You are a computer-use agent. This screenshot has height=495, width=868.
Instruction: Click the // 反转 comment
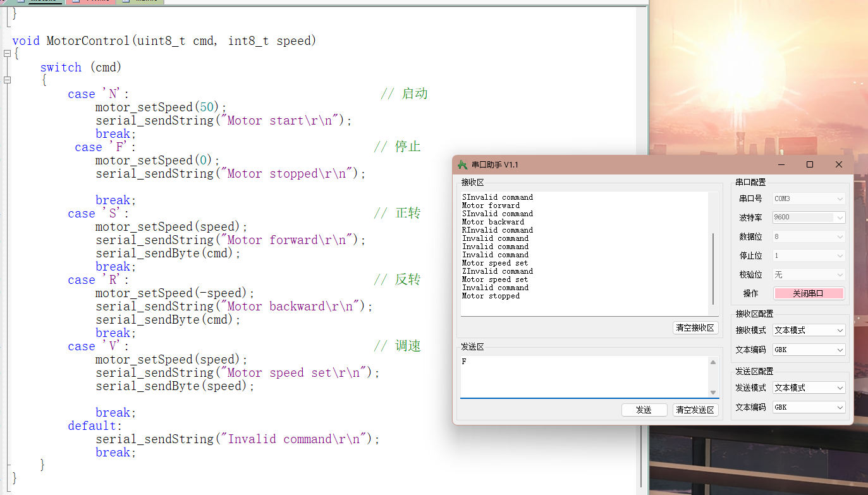click(x=398, y=279)
